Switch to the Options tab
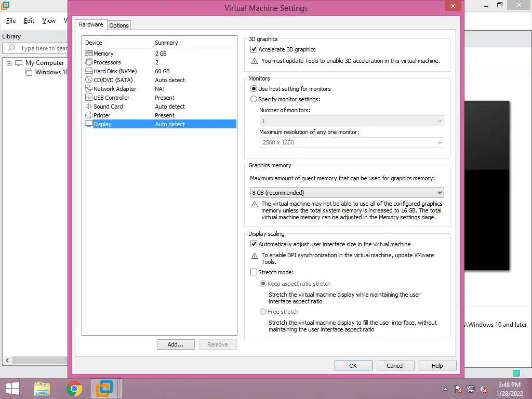The image size is (532, 399). coord(119,25)
